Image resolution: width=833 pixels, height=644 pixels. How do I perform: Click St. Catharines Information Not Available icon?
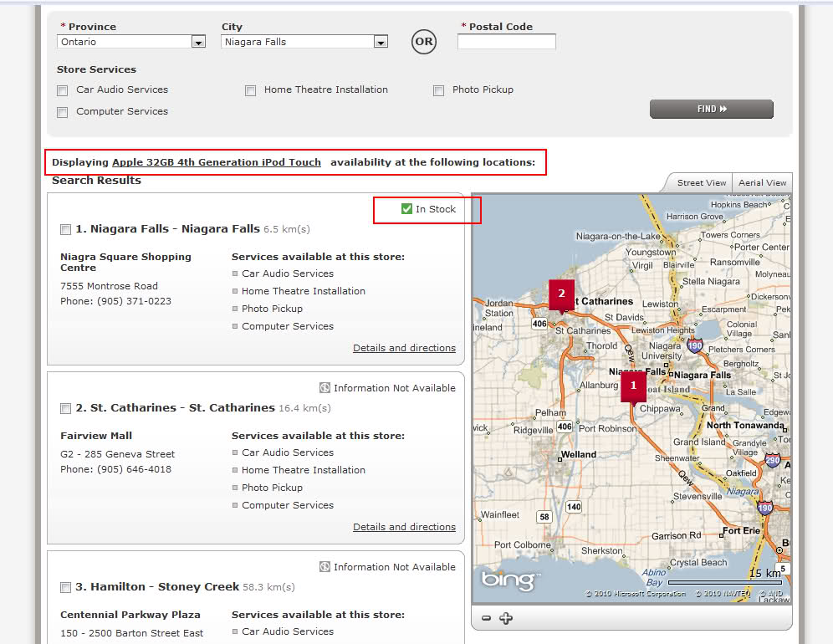pos(325,388)
